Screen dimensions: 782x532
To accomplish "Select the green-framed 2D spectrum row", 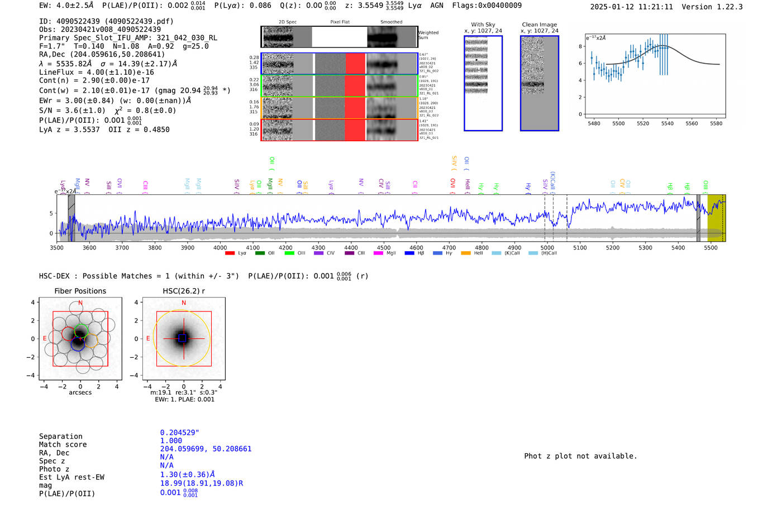I will (340, 85).
